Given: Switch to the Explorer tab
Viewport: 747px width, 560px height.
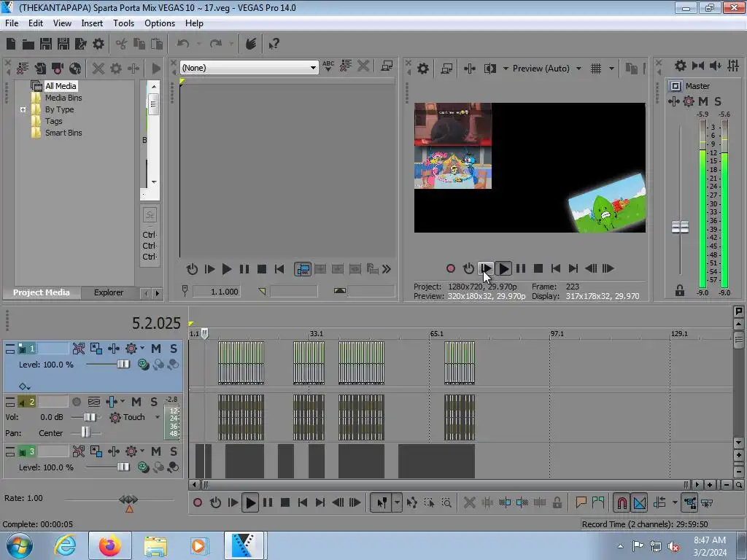Looking at the screenshot, I should coord(109,292).
